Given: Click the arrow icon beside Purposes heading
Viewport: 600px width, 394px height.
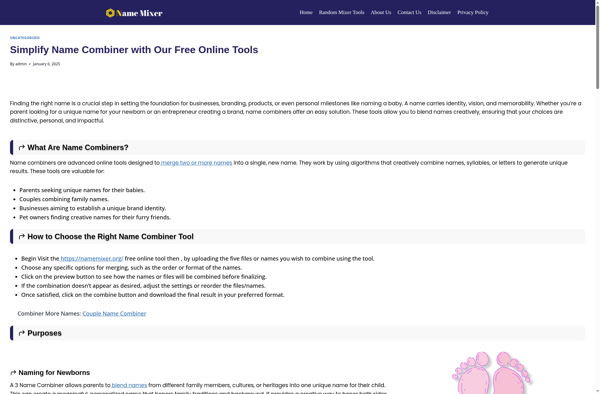Looking at the screenshot, I should (x=22, y=333).
